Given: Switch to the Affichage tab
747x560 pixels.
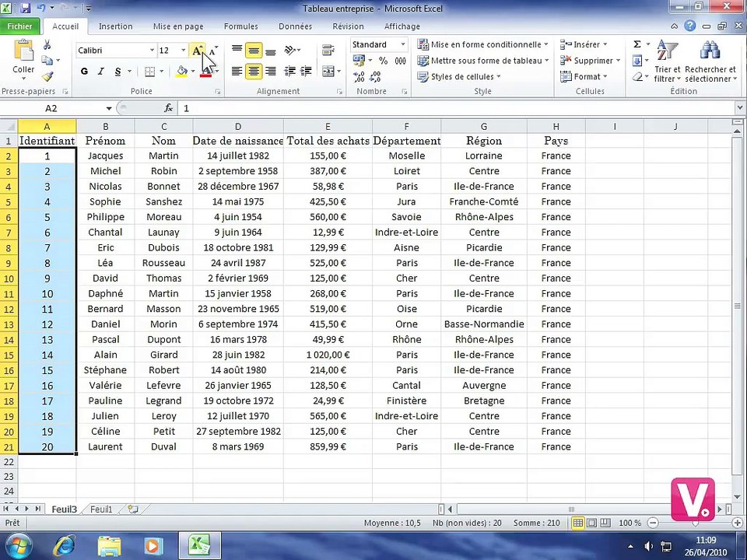Looking at the screenshot, I should click(402, 26).
